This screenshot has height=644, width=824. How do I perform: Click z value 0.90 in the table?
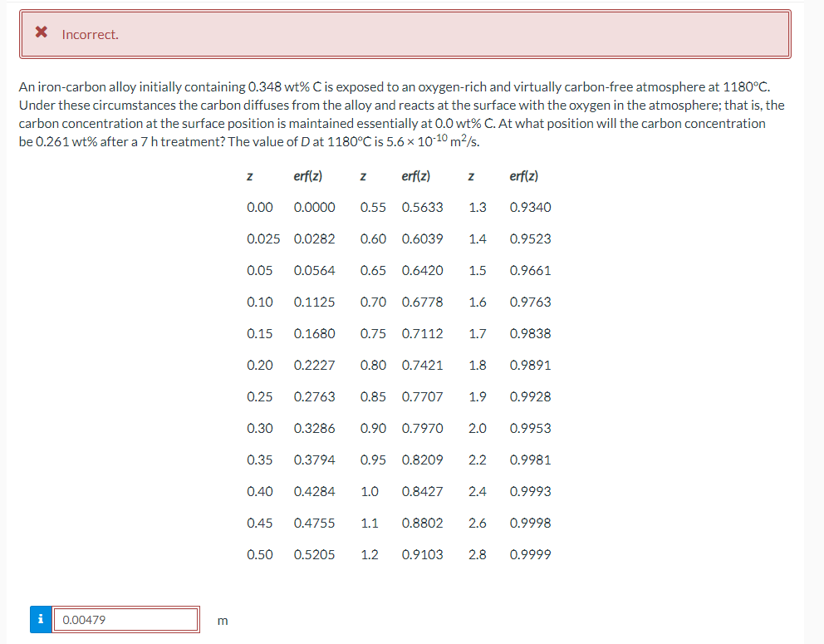point(373,428)
